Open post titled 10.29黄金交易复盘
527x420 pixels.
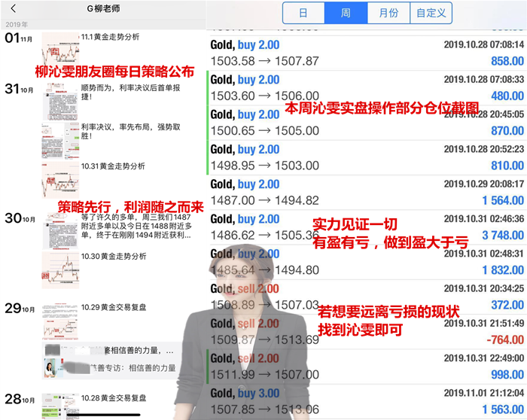point(114,307)
